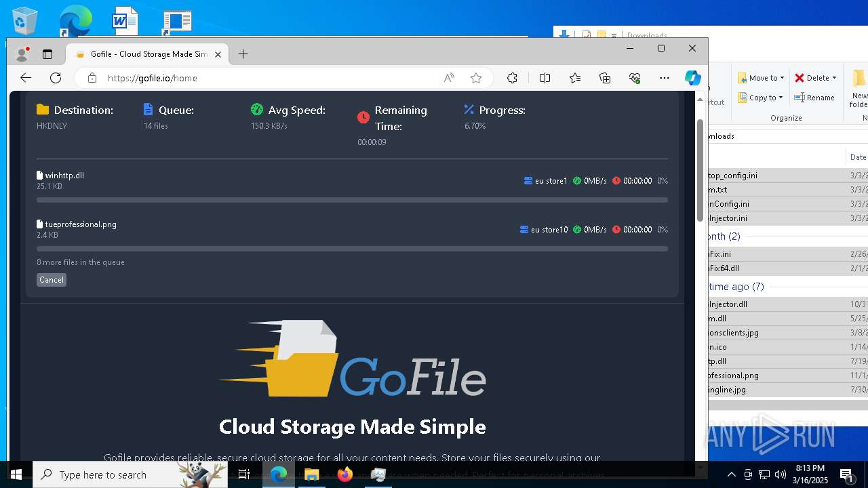Click the winhttp.dll file name
Screen dimensions: 868x488
[x=64, y=176]
